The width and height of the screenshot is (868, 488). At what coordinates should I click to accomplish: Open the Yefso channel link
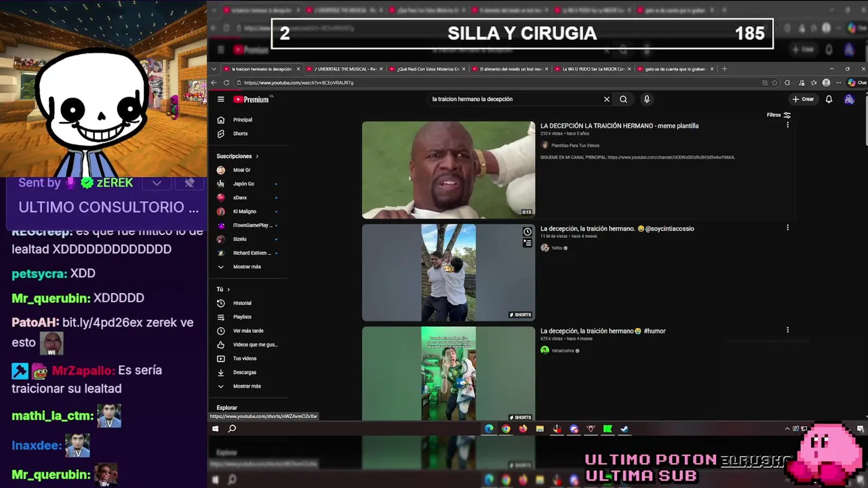click(x=557, y=248)
